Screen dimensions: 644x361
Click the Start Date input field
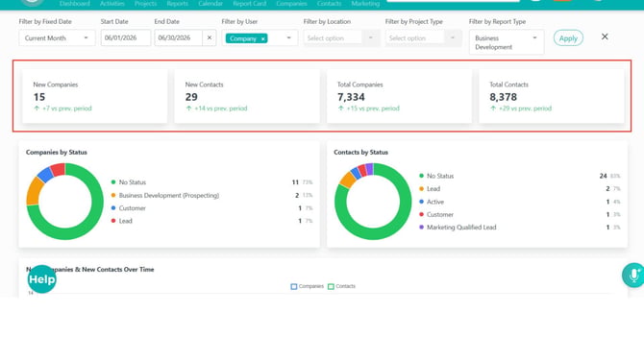point(126,37)
